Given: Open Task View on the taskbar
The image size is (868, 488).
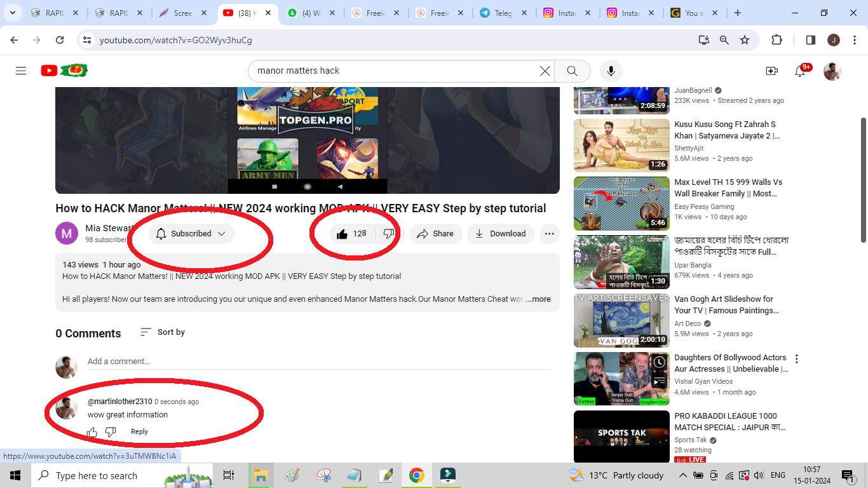Looking at the screenshot, I should (x=229, y=475).
